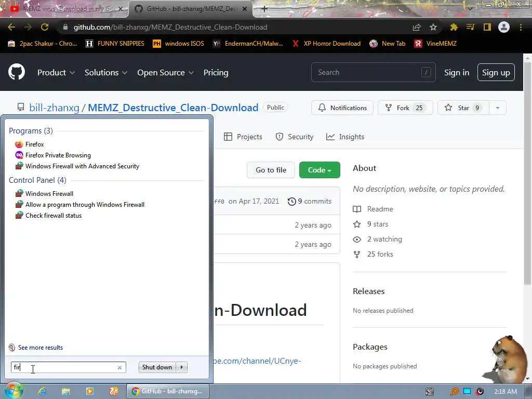Viewport: 532px width, 399px height.
Task: Open the 9 stars link
Action: pos(371,224)
